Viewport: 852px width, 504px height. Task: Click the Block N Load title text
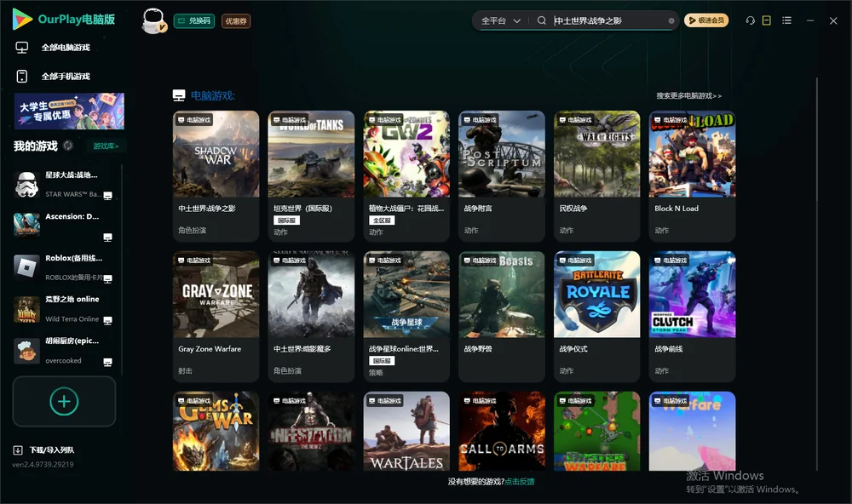coord(676,209)
